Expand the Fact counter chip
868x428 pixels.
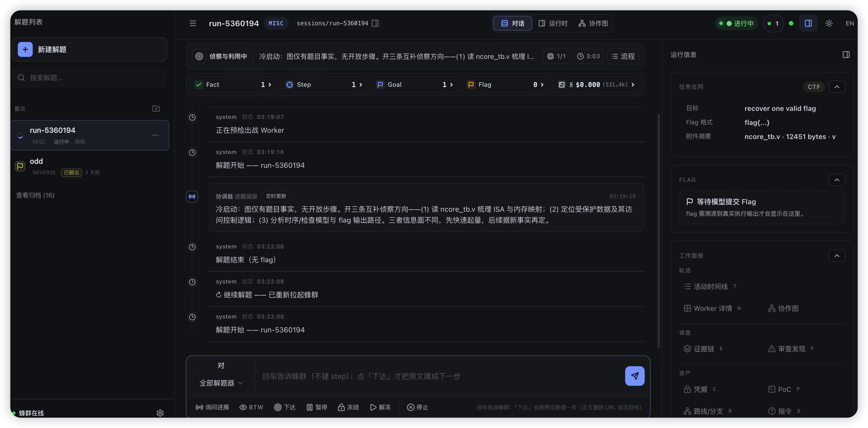coord(233,85)
